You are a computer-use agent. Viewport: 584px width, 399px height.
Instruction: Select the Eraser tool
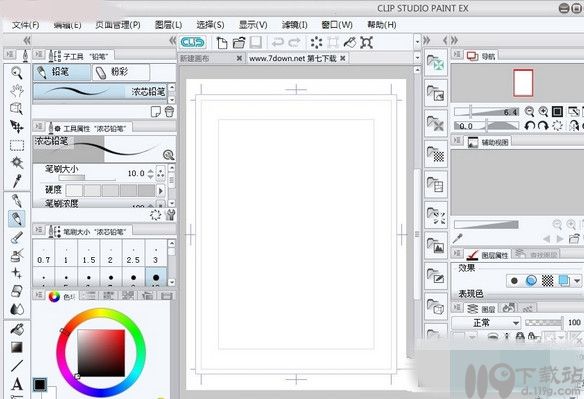(17, 291)
